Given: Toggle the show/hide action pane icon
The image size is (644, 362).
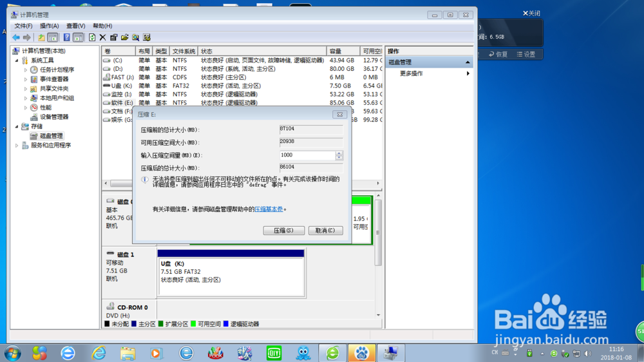Looking at the screenshot, I should [x=78, y=37].
